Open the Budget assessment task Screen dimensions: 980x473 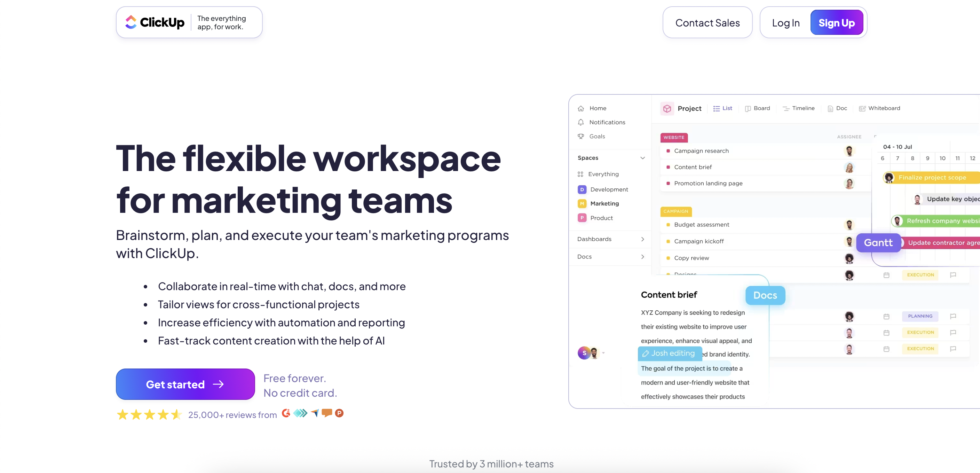coord(702,225)
